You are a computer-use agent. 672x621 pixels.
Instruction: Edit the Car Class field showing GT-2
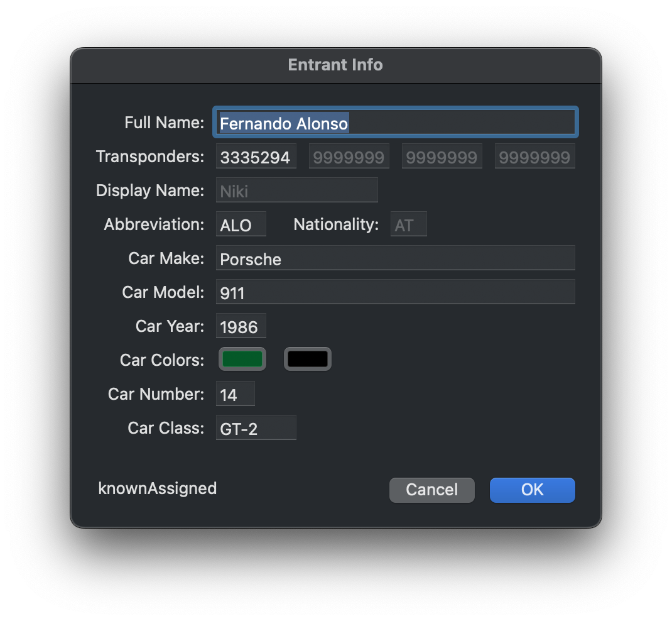(256, 428)
